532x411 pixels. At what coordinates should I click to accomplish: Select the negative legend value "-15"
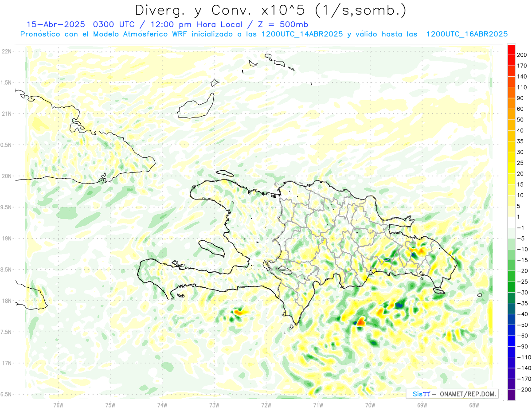pyautogui.click(x=522, y=260)
